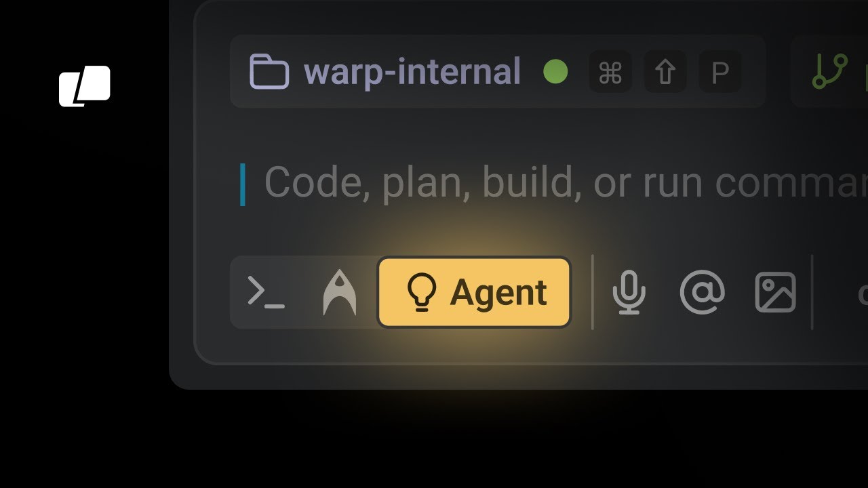Viewport: 868px width, 488px height.
Task: Click the folder icon beside warp-internal
Action: (x=269, y=72)
